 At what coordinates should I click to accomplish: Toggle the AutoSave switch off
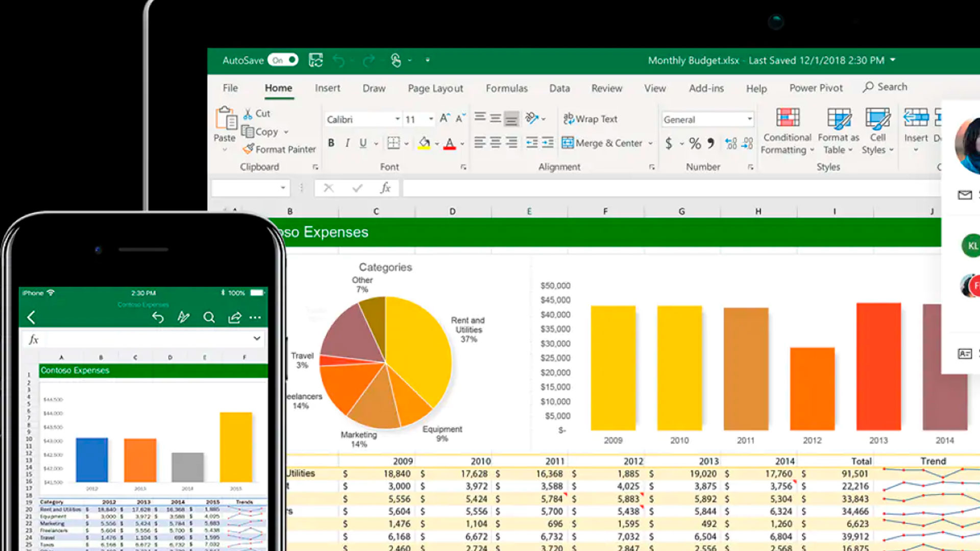tap(284, 60)
